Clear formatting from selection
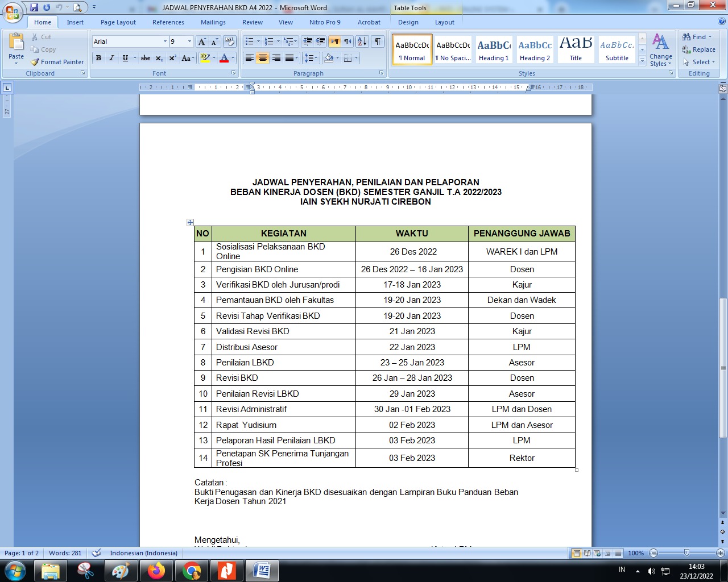This screenshot has height=582, width=728. 230,41
